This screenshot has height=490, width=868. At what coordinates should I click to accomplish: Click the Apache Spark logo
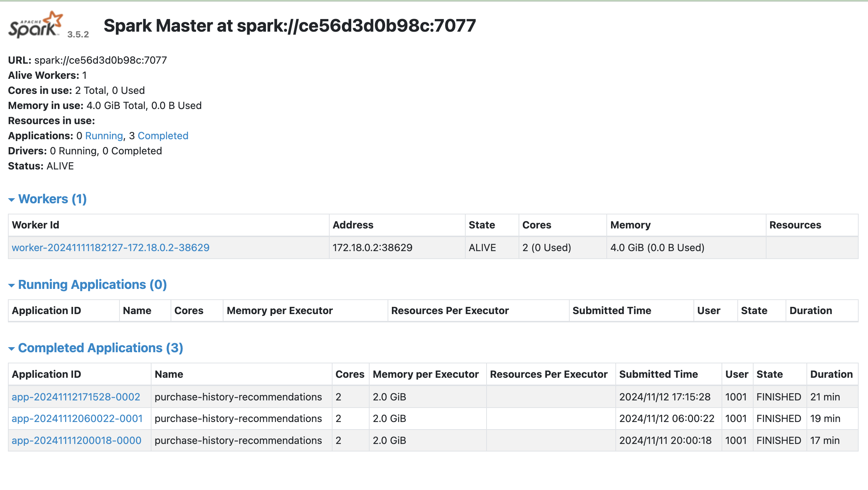[35, 24]
